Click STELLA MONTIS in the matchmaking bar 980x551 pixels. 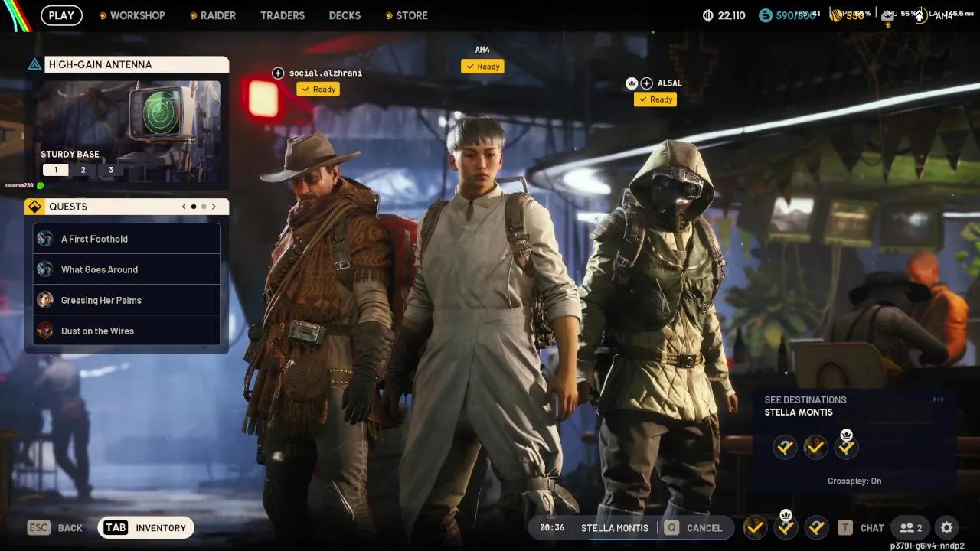(x=615, y=527)
